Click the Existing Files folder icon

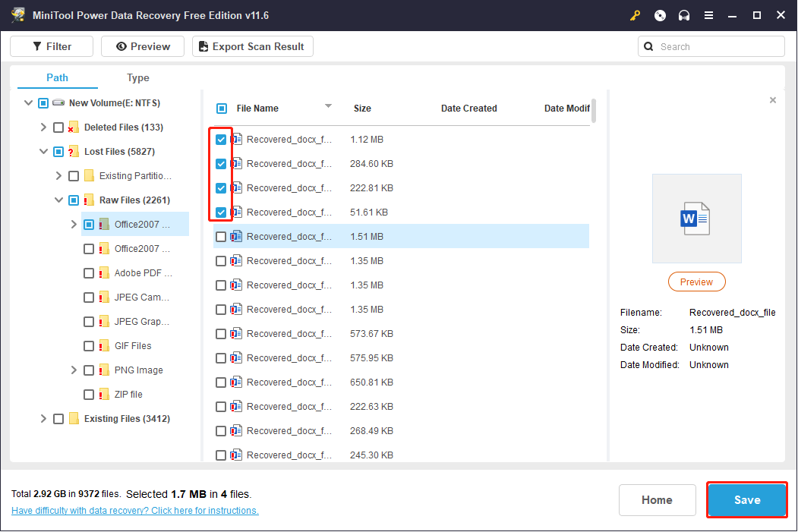pyautogui.click(x=74, y=419)
